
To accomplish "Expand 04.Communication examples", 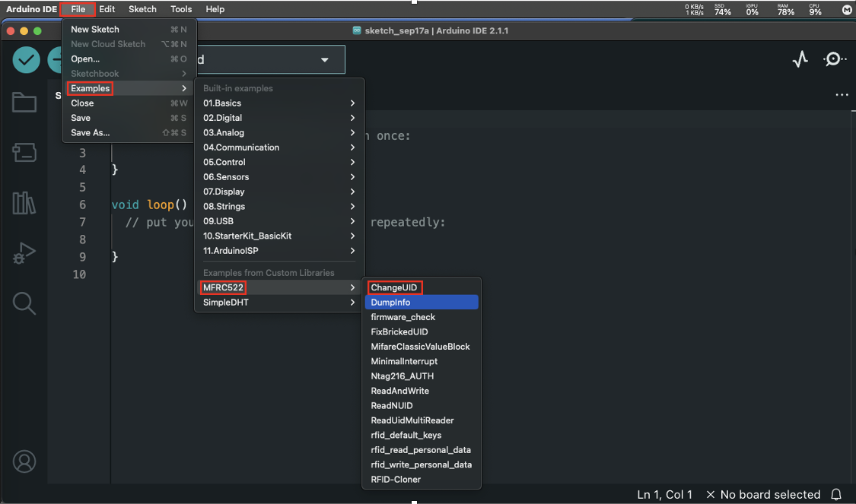I will click(x=279, y=147).
